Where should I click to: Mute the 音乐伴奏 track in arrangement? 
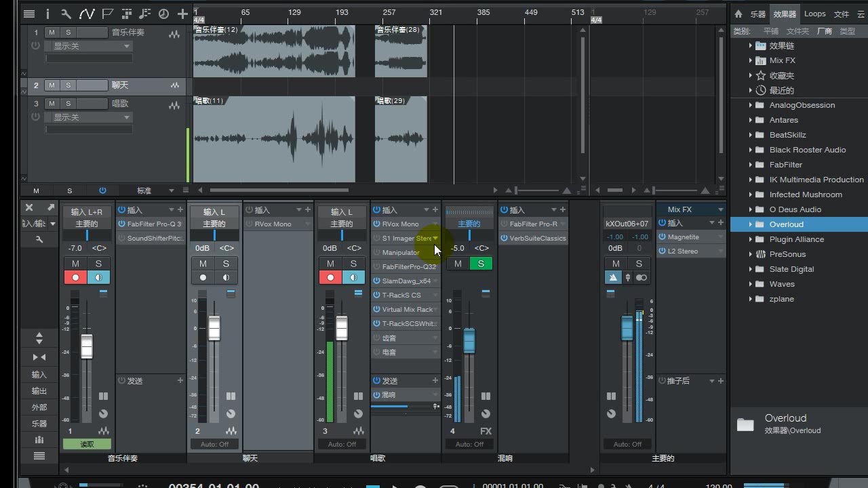[x=52, y=33]
